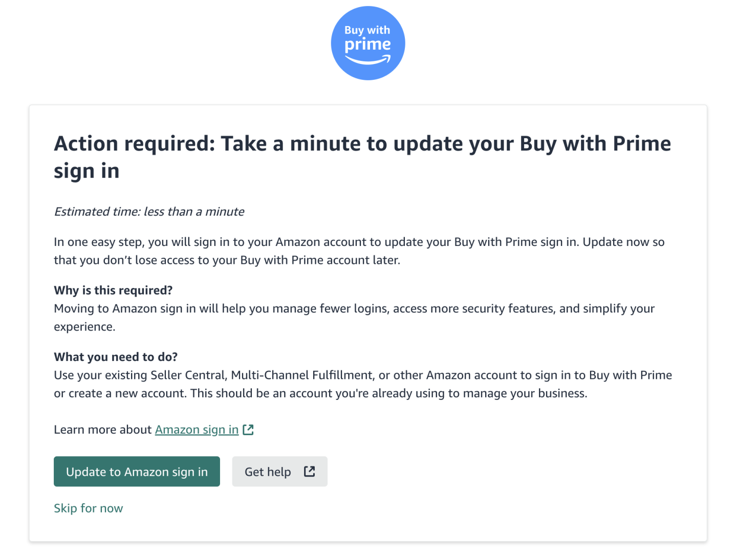Click the Why is this required heading
This screenshot has width=737, height=560.
click(x=113, y=290)
